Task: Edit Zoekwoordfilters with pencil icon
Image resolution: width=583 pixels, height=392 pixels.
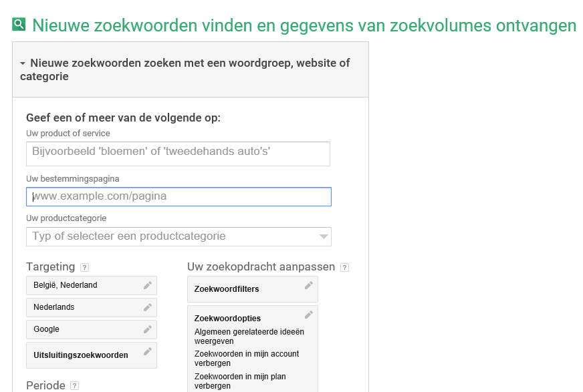Action: 309,285
